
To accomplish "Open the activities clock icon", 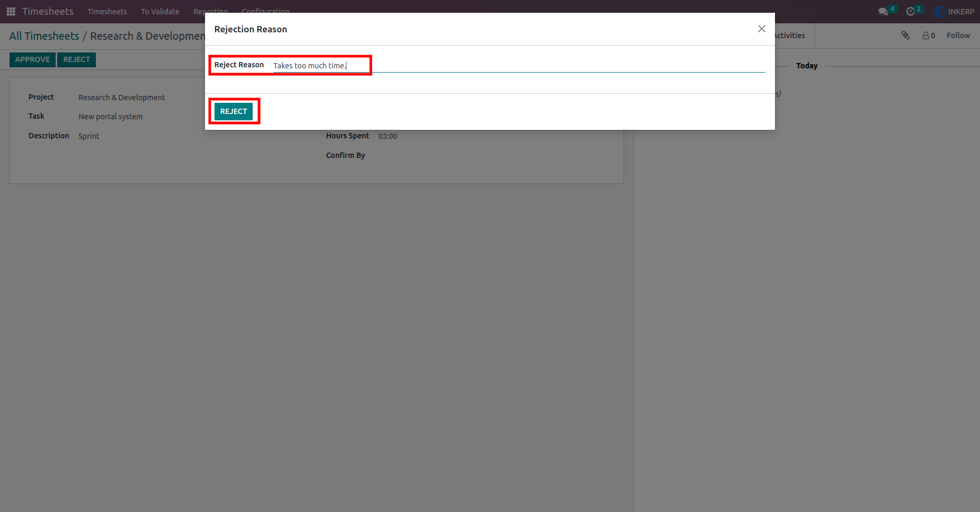I will click(x=911, y=11).
